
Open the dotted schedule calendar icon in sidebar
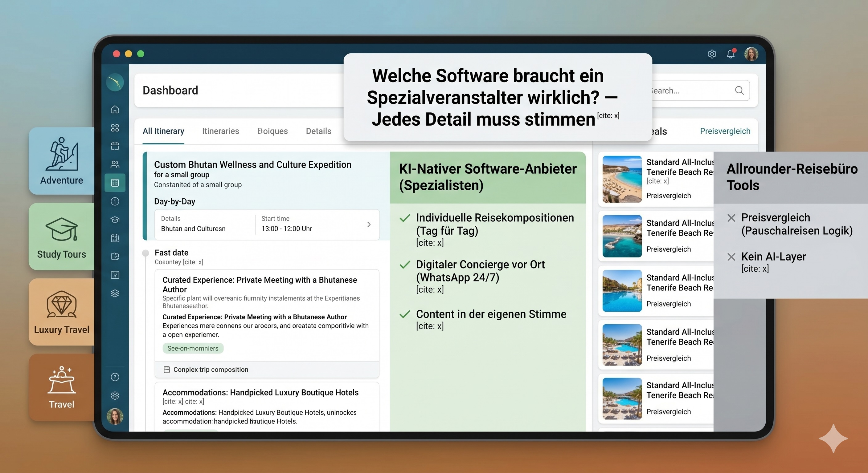[115, 275]
